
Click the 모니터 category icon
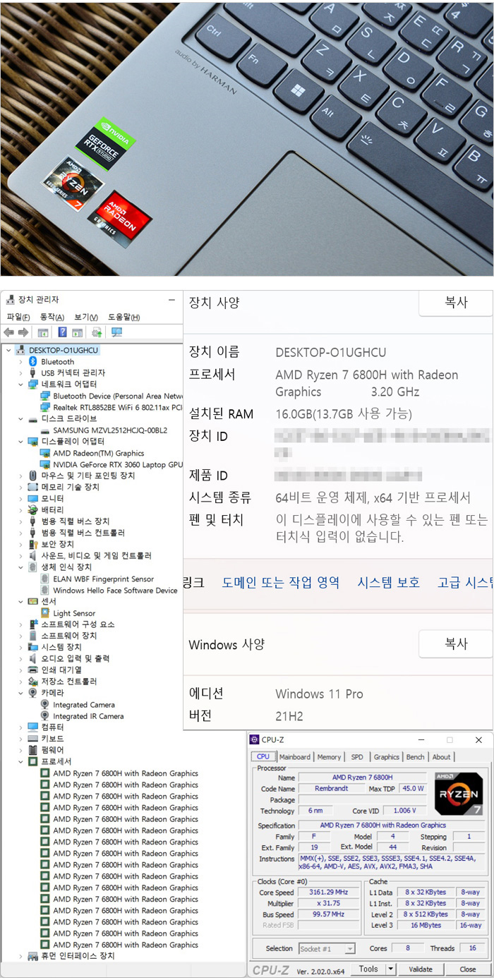pos(32,498)
